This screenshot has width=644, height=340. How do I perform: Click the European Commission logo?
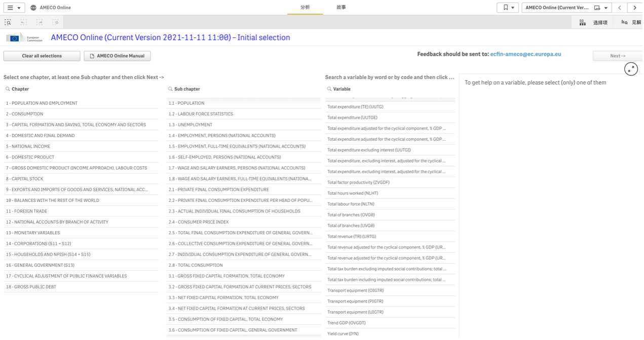click(x=25, y=38)
